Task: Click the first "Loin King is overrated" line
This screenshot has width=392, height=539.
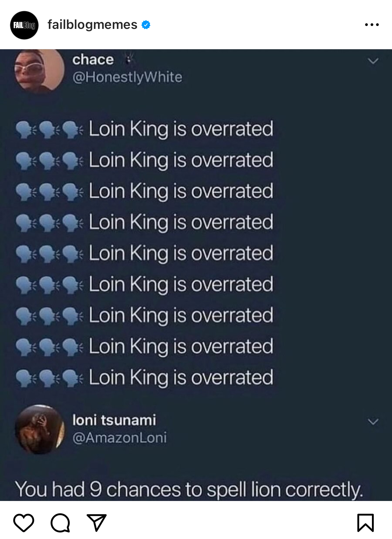Action: pos(181,129)
